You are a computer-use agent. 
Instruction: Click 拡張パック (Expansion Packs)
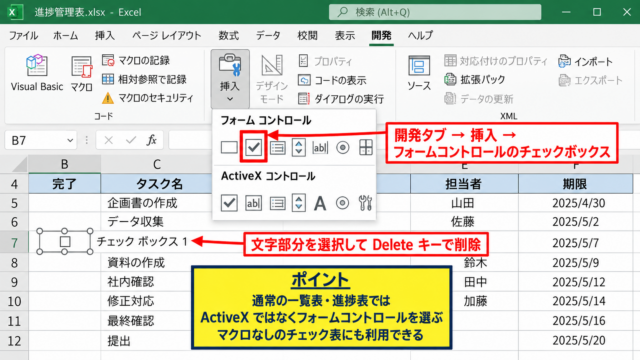click(x=475, y=79)
